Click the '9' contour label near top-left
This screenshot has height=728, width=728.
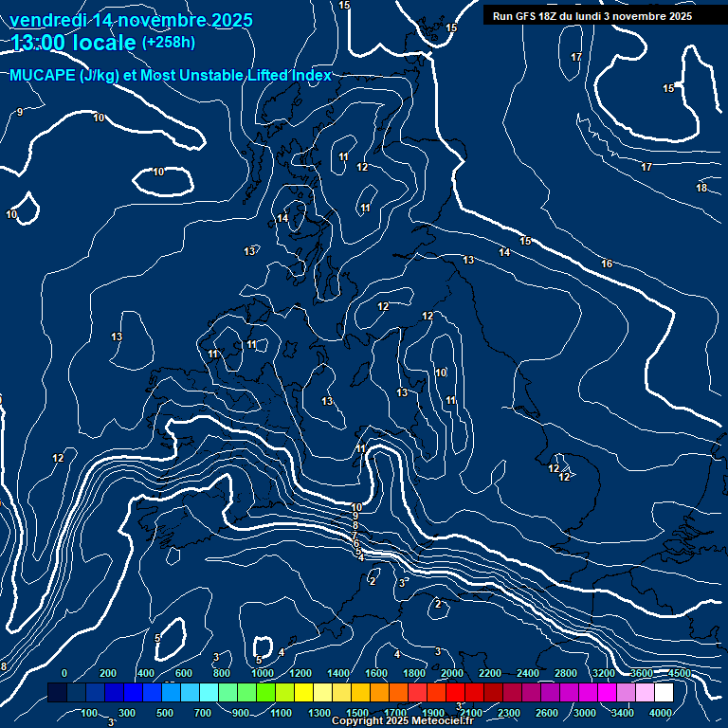coord(20,112)
